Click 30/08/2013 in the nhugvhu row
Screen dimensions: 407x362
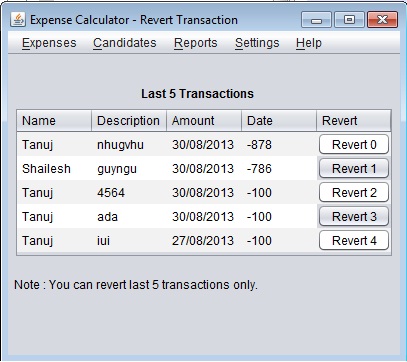(204, 145)
